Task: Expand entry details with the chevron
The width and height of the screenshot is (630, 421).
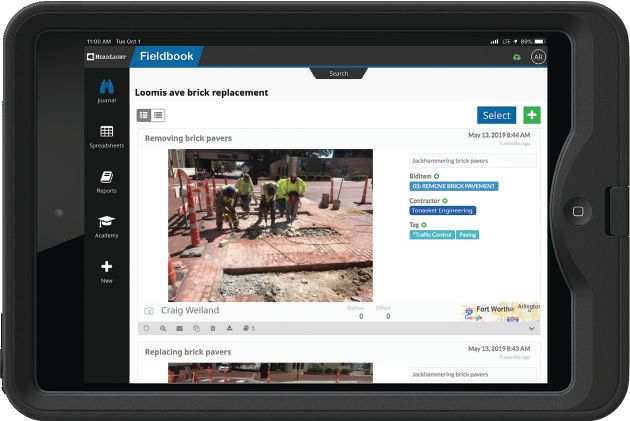Action: [x=531, y=328]
